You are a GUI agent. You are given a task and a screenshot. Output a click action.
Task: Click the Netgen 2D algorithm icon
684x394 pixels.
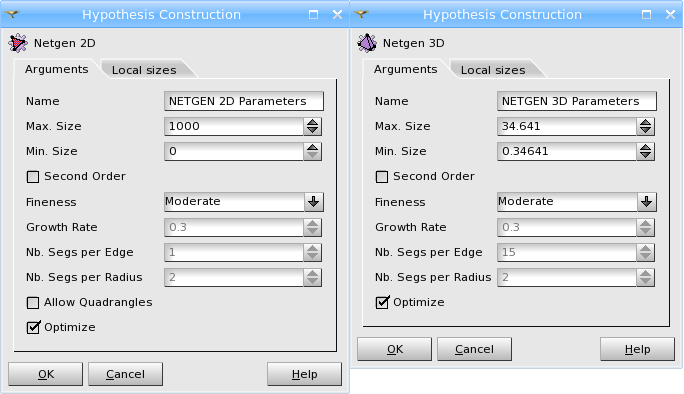coord(18,43)
